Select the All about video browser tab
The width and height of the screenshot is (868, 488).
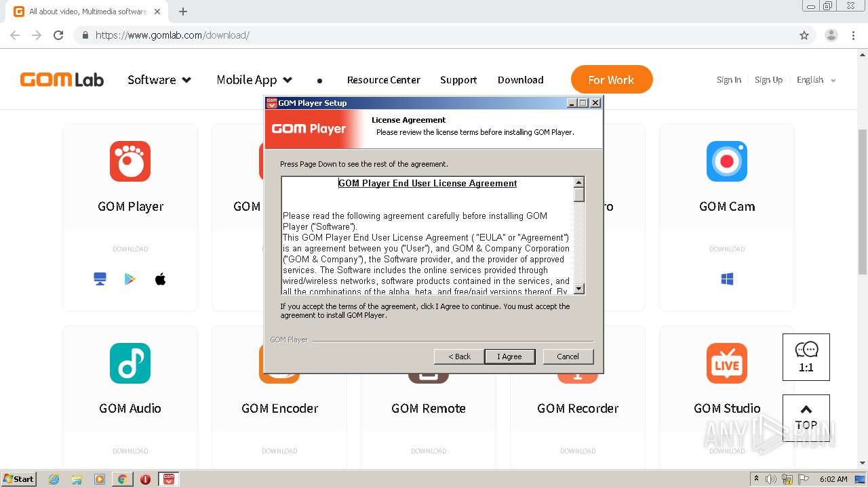tap(87, 12)
